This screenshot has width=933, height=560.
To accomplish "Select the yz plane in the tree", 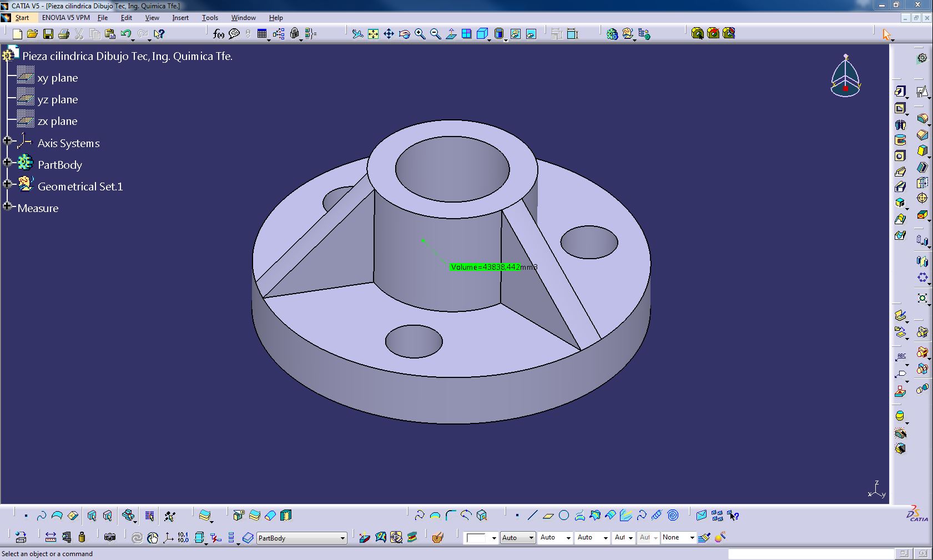I will point(58,100).
